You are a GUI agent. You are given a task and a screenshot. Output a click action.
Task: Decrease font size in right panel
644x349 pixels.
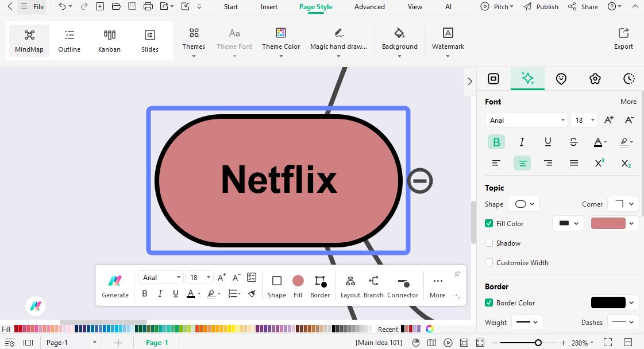629,120
